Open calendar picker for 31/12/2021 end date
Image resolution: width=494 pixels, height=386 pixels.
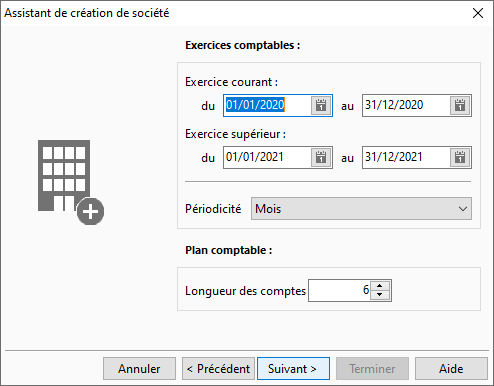coord(460,157)
